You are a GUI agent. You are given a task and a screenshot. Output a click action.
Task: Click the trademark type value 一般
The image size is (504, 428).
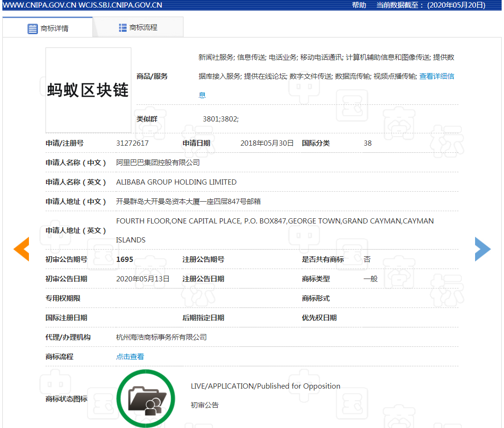point(370,279)
